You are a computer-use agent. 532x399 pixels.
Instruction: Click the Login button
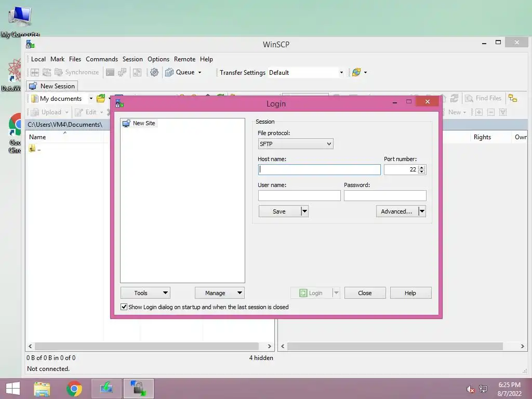click(x=311, y=293)
